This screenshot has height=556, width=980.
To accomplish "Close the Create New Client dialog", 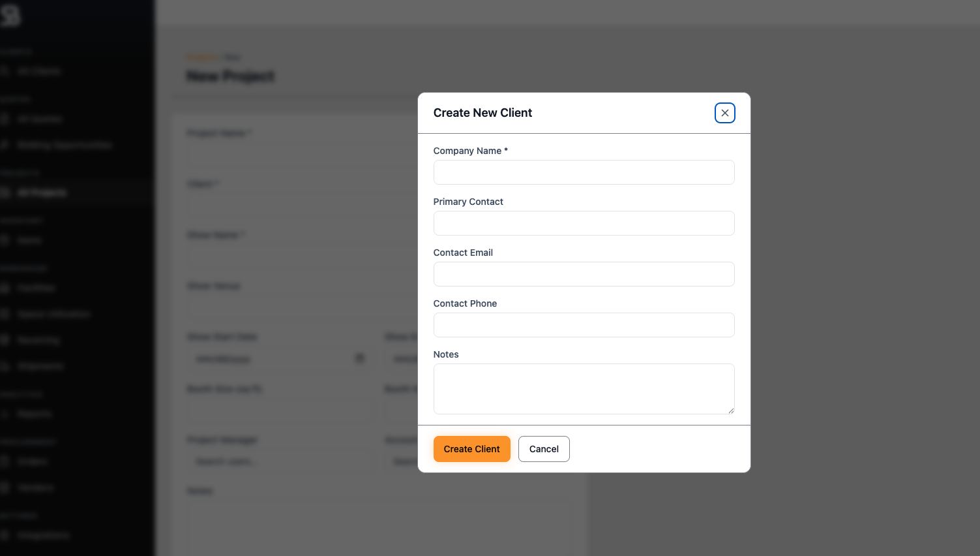I will (x=725, y=113).
